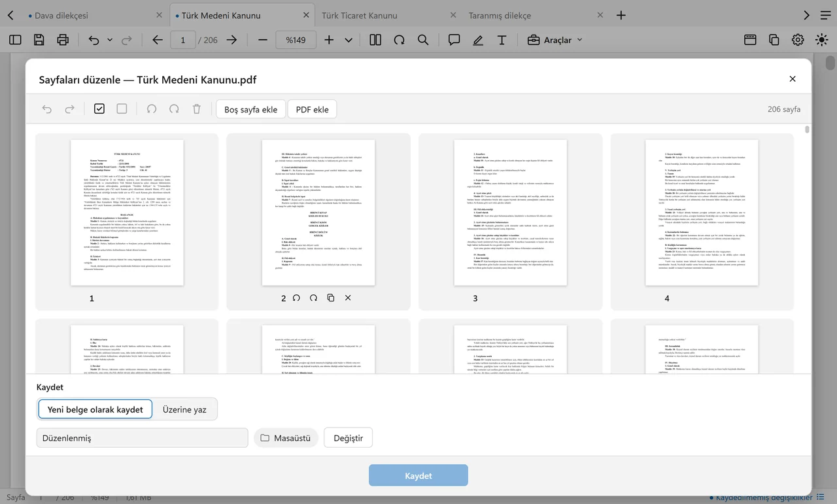Click the 'Düzenlenmiş' file name field
This screenshot has width=837, height=504.
[143, 437]
